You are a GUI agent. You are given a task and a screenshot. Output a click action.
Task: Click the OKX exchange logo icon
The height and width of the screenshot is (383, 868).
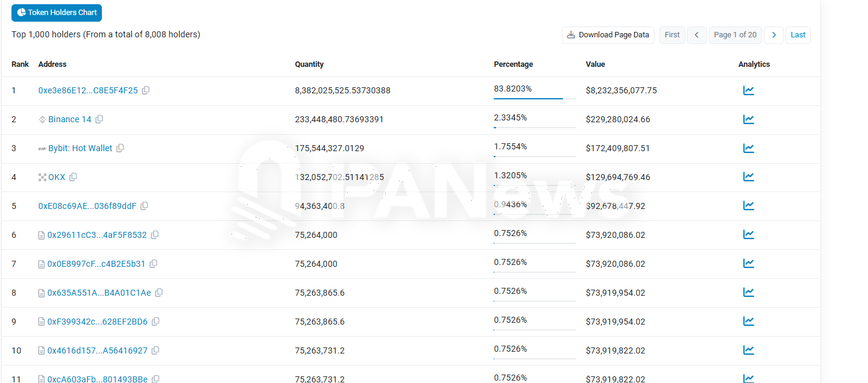tap(42, 176)
